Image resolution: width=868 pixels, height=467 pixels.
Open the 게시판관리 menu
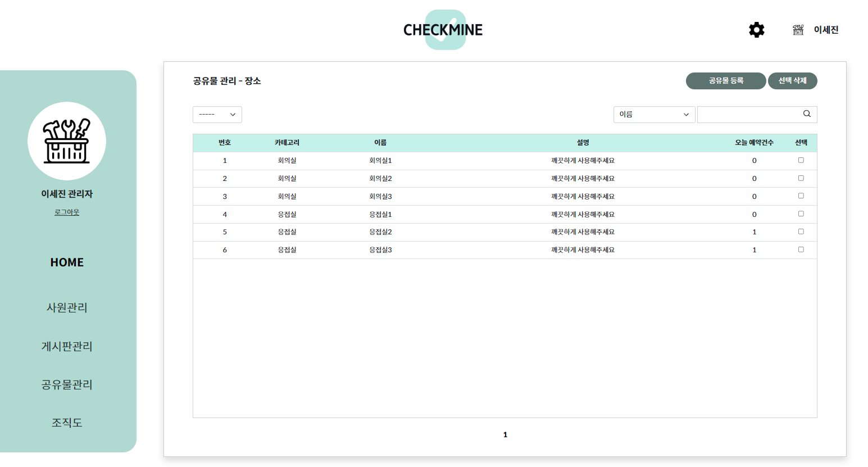tap(67, 346)
